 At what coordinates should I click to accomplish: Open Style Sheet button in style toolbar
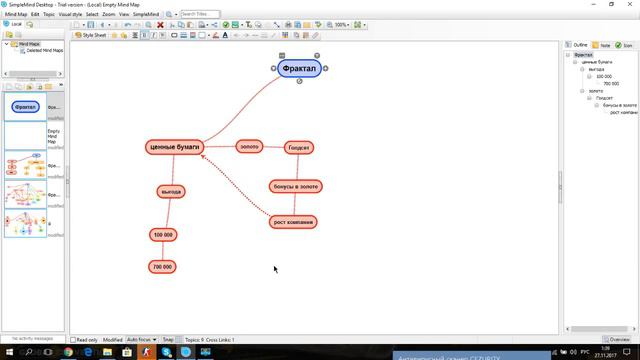(x=90, y=36)
